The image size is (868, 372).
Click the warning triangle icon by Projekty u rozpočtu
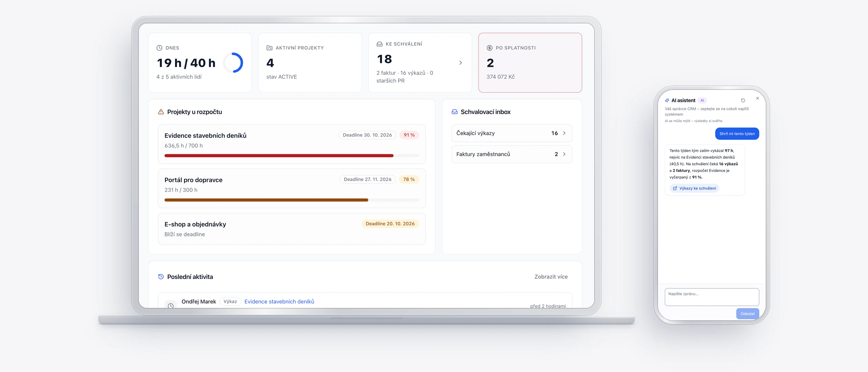(161, 112)
